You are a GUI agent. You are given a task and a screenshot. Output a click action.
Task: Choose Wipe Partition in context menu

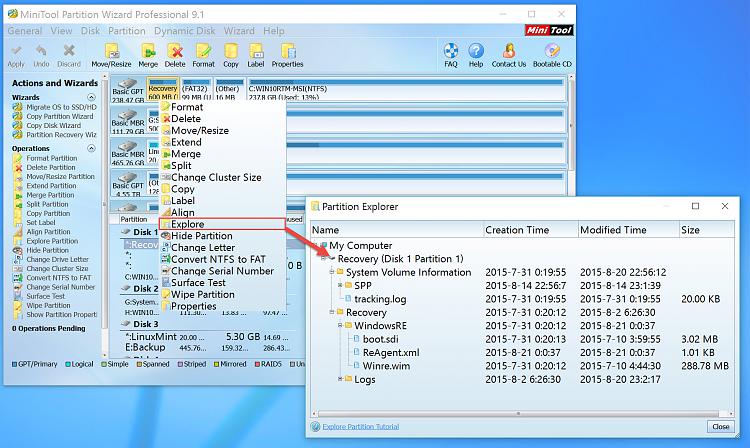(222, 295)
